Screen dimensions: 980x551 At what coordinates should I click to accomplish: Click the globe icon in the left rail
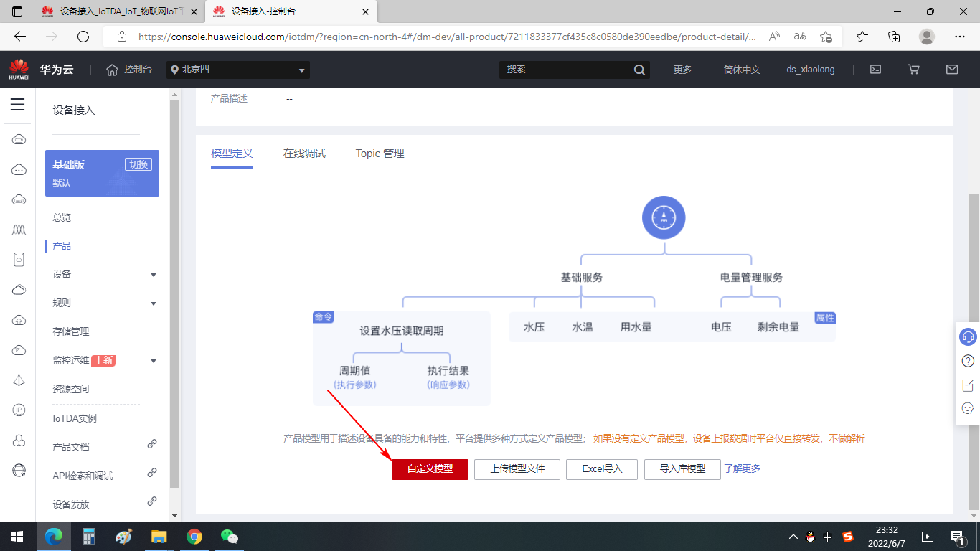click(x=19, y=471)
